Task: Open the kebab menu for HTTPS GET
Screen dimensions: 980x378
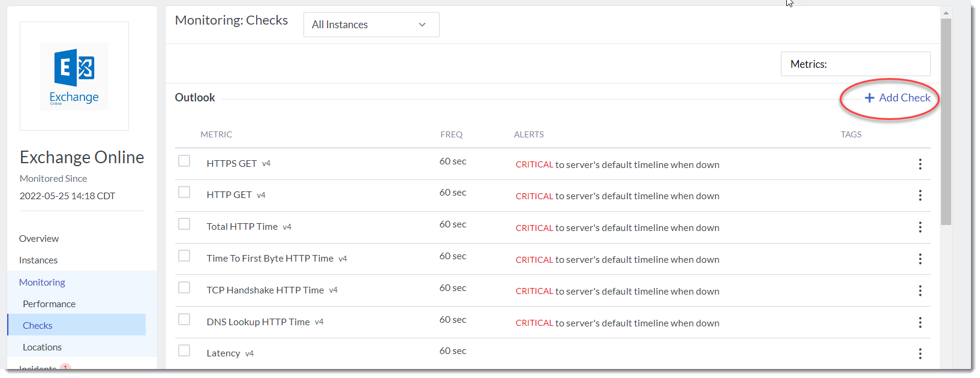Action: point(920,164)
